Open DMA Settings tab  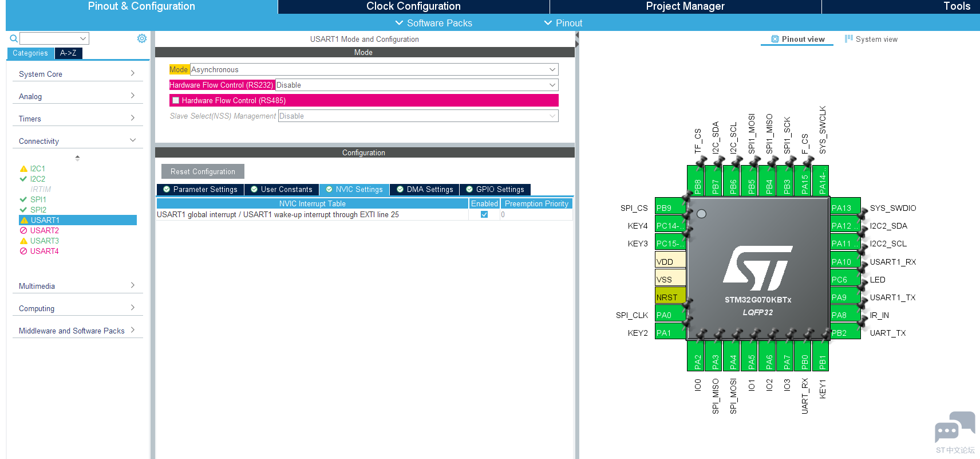click(x=425, y=189)
